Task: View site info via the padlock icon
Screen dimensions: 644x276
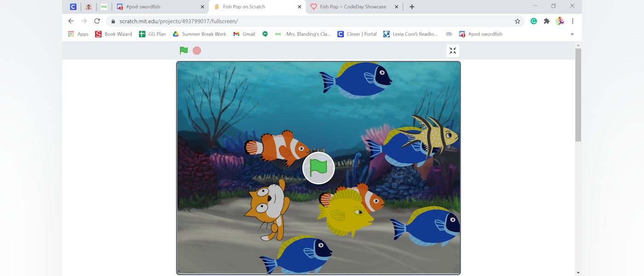Action: coord(113,21)
